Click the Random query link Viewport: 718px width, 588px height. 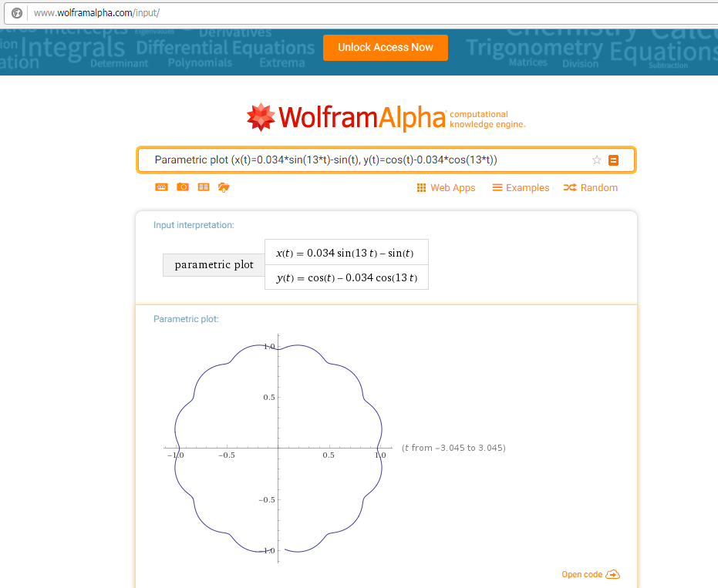[590, 188]
